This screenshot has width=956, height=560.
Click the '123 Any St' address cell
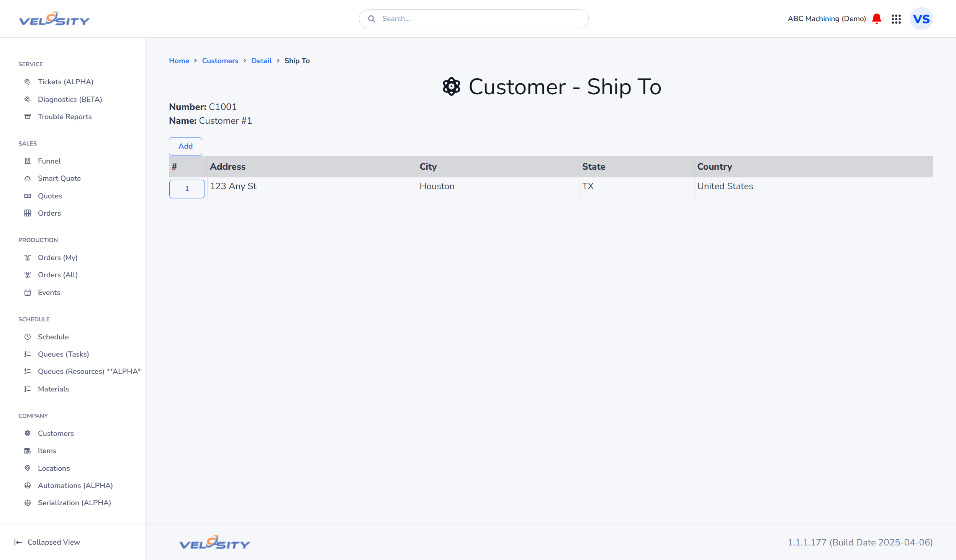tap(312, 189)
